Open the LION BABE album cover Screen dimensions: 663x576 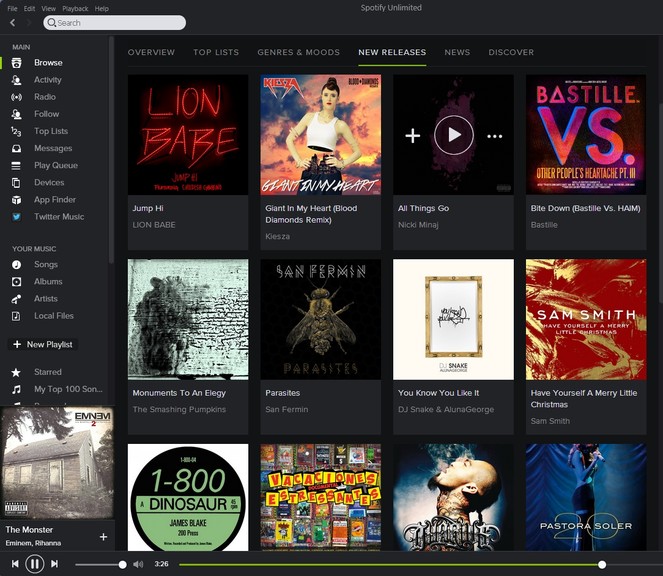(x=188, y=135)
